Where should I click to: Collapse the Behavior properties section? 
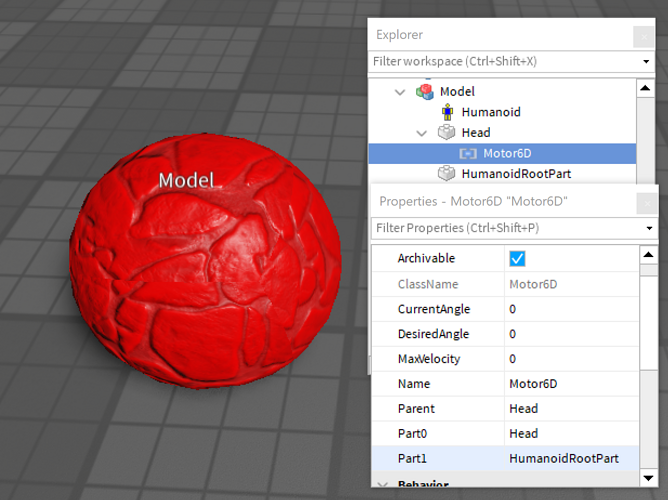pos(383,484)
